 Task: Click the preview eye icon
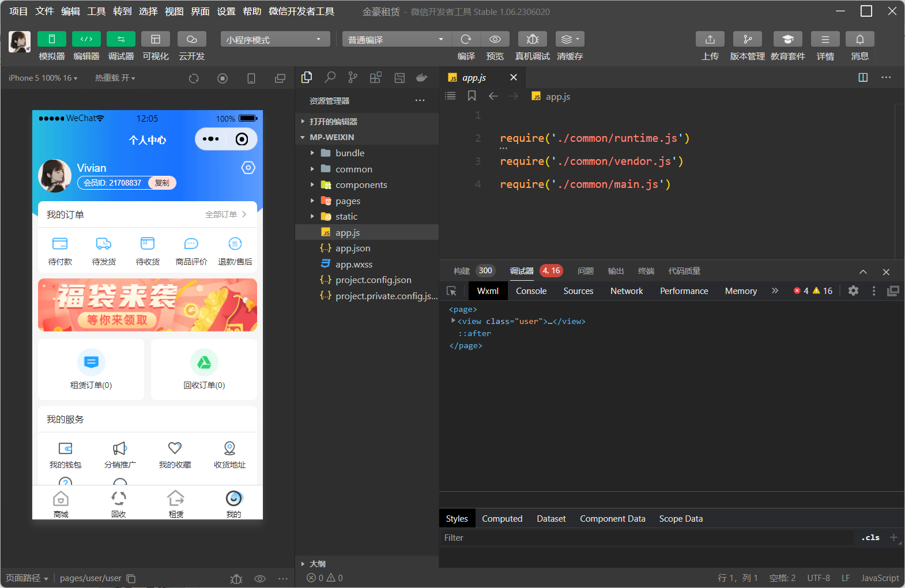[x=495, y=39]
